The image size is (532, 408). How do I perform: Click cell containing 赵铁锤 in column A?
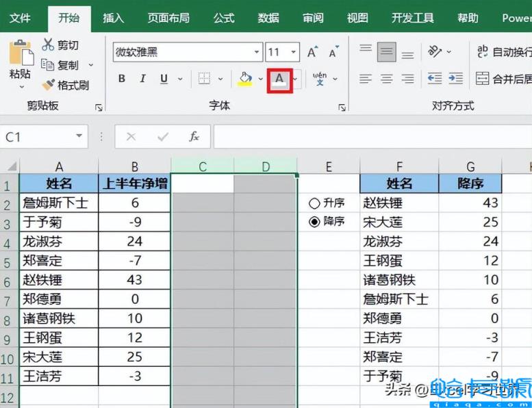point(59,280)
